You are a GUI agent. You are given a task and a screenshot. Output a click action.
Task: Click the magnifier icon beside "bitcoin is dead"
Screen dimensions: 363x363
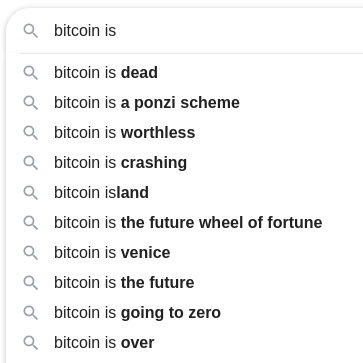tap(31, 73)
